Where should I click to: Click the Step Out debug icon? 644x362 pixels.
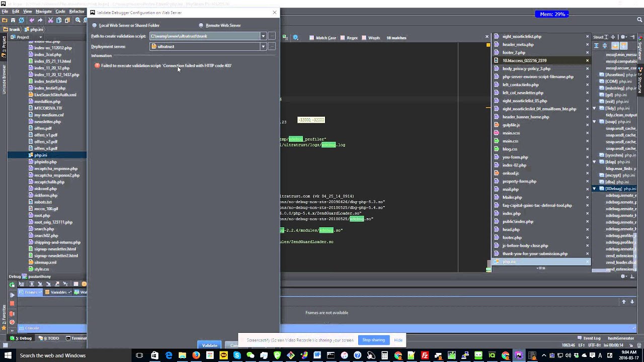pos(57,284)
